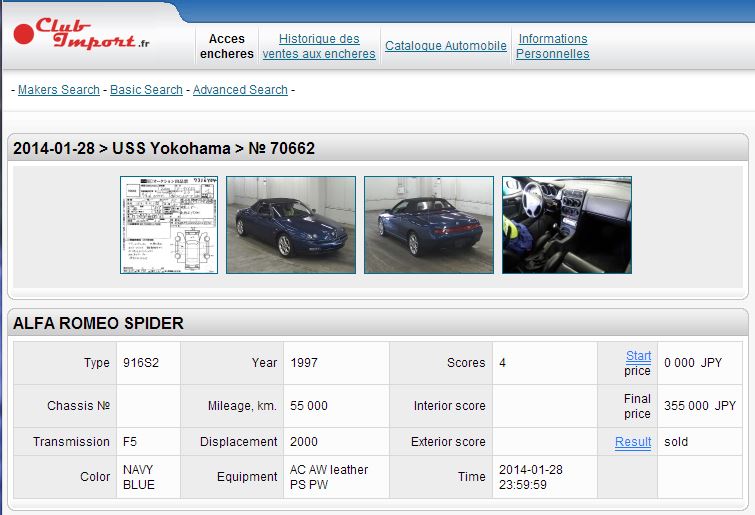Open the Advanced Search link
Viewport: 755px width, 515px height.
[240, 90]
